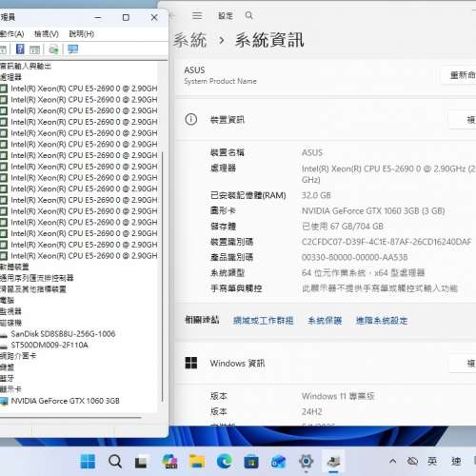Collapse the 裝置資訊 section header
476x476 pixels.
[x=326, y=120]
